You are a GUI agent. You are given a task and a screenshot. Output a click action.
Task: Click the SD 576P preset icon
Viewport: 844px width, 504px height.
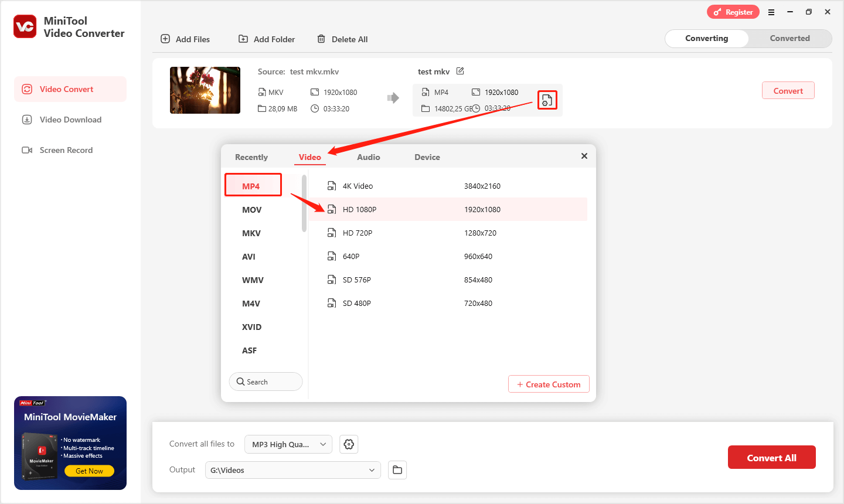coord(332,280)
